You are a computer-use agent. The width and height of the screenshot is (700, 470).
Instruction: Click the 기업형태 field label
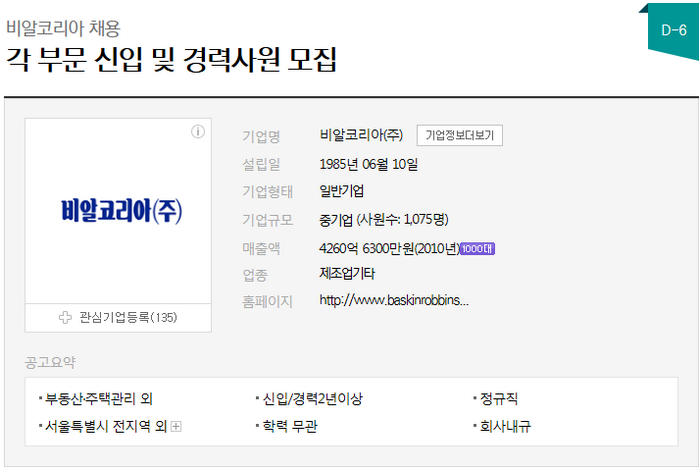pos(267,191)
